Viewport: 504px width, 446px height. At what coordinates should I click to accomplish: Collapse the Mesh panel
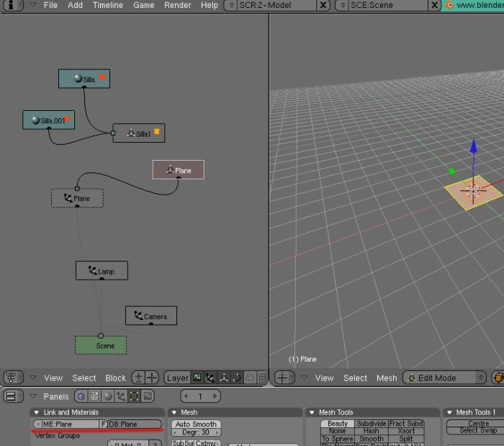tap(174, 412)
